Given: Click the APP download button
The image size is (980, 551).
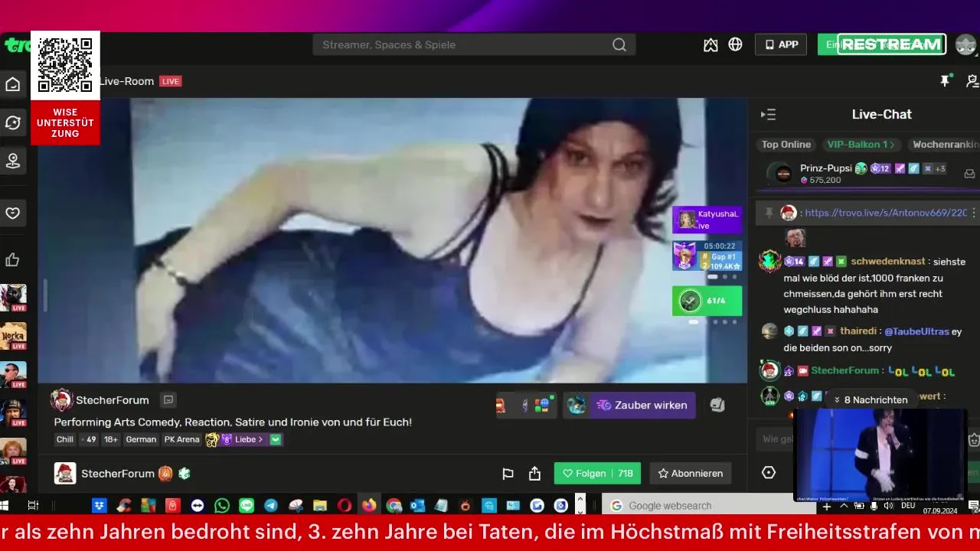Looking at the screenshot, I should tap(781, 44).
